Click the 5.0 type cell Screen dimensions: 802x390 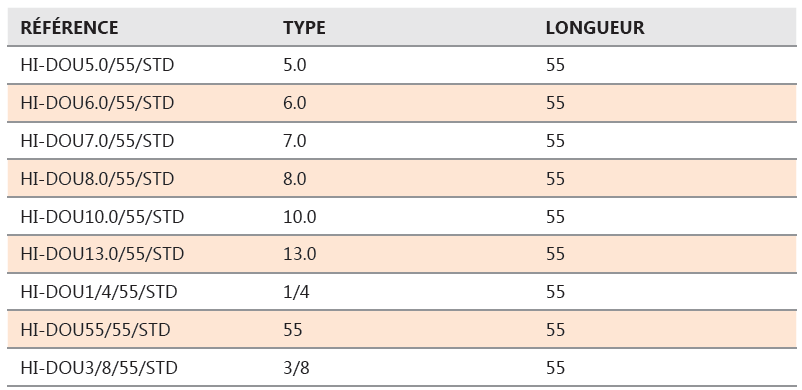tap(295, 66)
